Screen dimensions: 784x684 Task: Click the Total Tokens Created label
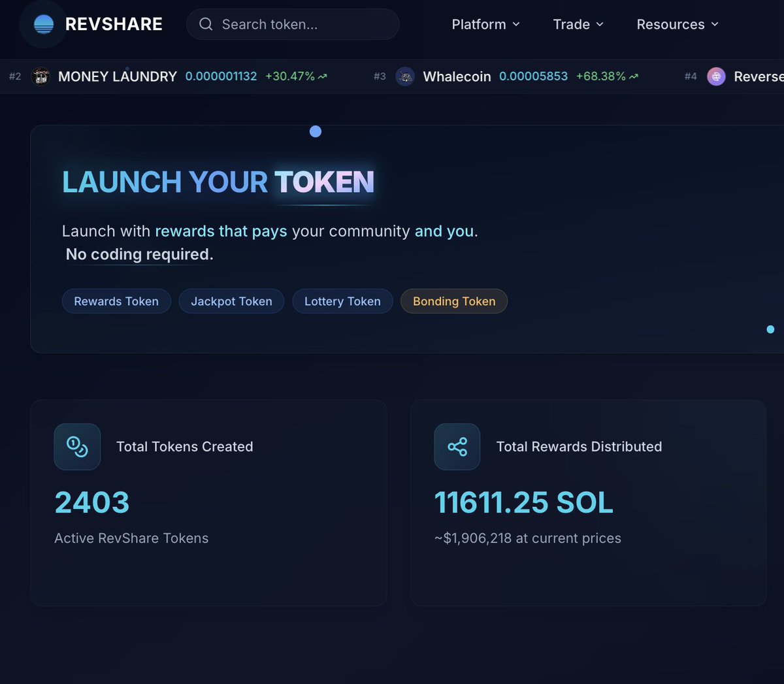pos(185,447)
